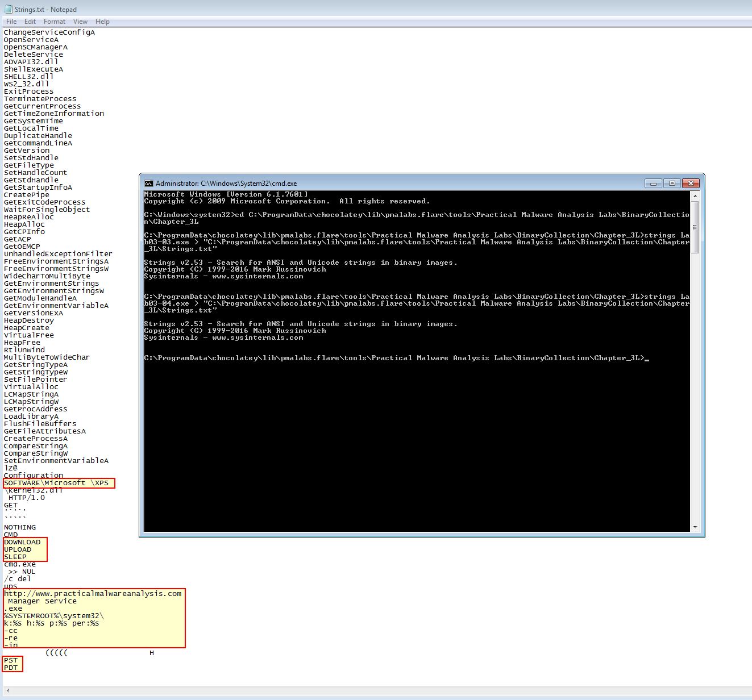Click the cmd.exe window system icon

pos(149,184)
